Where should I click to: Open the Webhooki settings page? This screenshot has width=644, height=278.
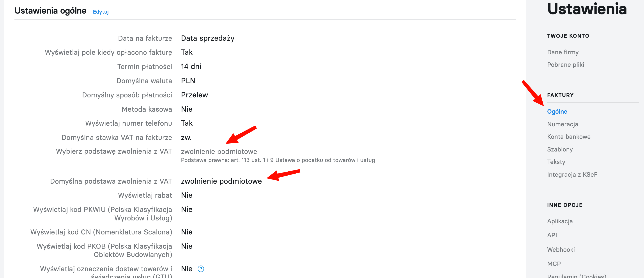tap(561, 250)
